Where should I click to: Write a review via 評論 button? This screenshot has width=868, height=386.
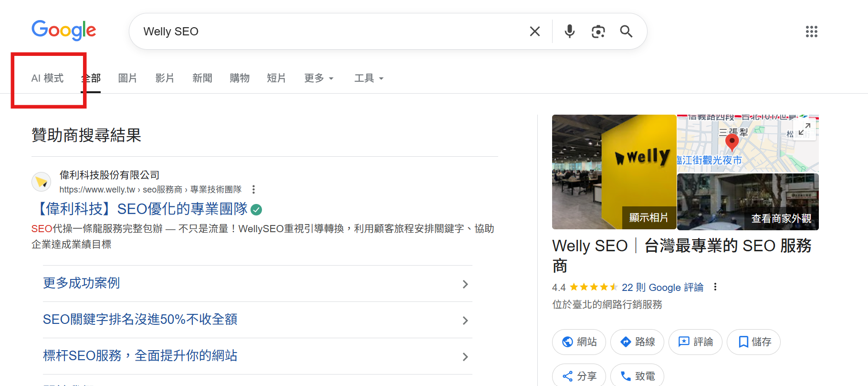695,342
